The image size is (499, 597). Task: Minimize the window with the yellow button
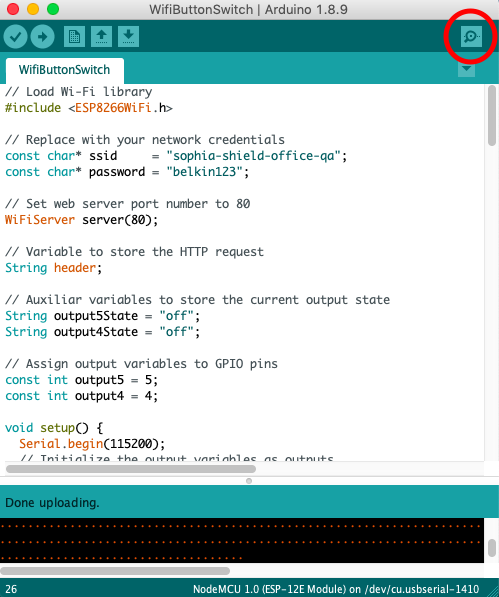(x=33, y=9)
